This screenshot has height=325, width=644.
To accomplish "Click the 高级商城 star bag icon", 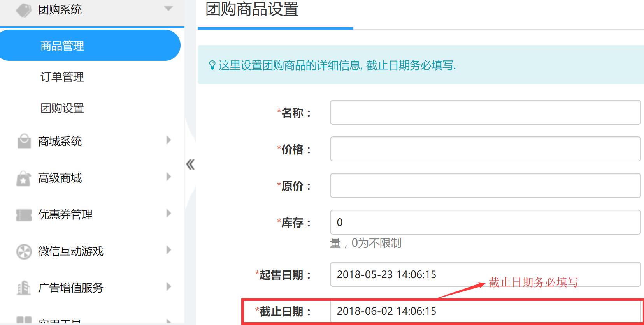I will pos(24,178).
